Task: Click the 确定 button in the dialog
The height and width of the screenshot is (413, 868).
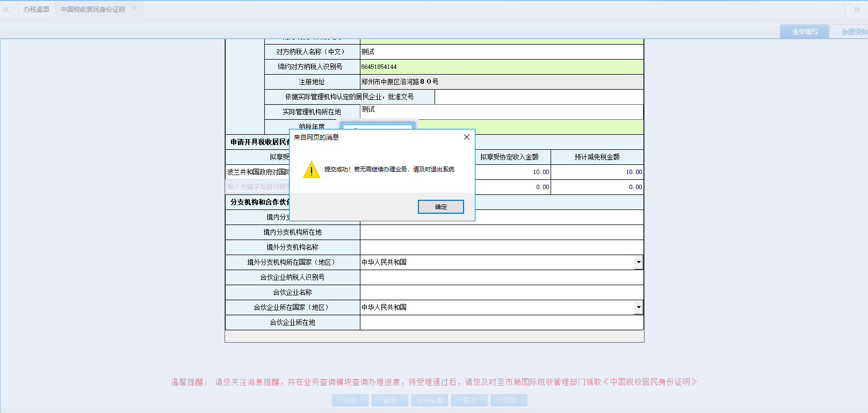Action: click(x=440, y=207)
